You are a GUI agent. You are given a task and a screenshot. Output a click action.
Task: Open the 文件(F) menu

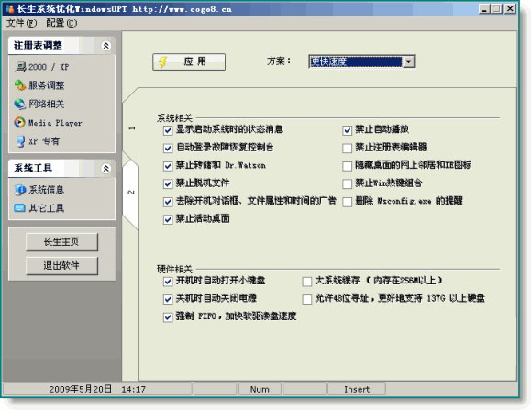pyautogui.click(x=21, y=23)
